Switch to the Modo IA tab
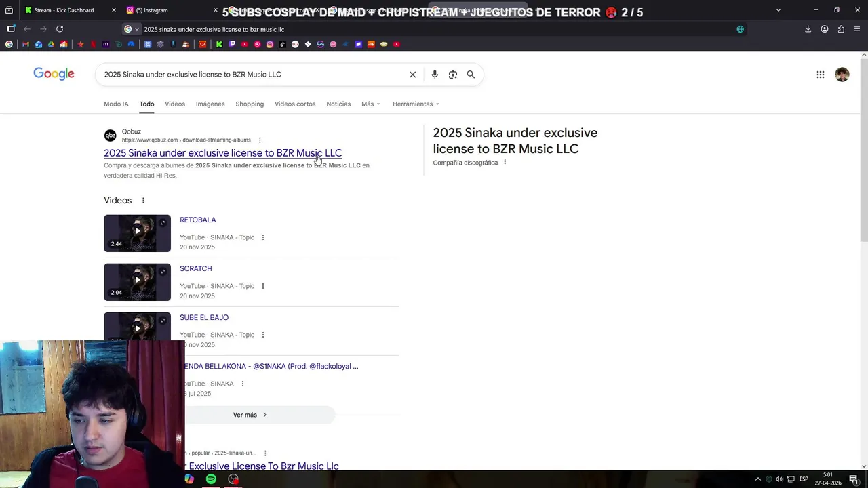868x488 pixels. pyautogui.click(x=116, y=104)
